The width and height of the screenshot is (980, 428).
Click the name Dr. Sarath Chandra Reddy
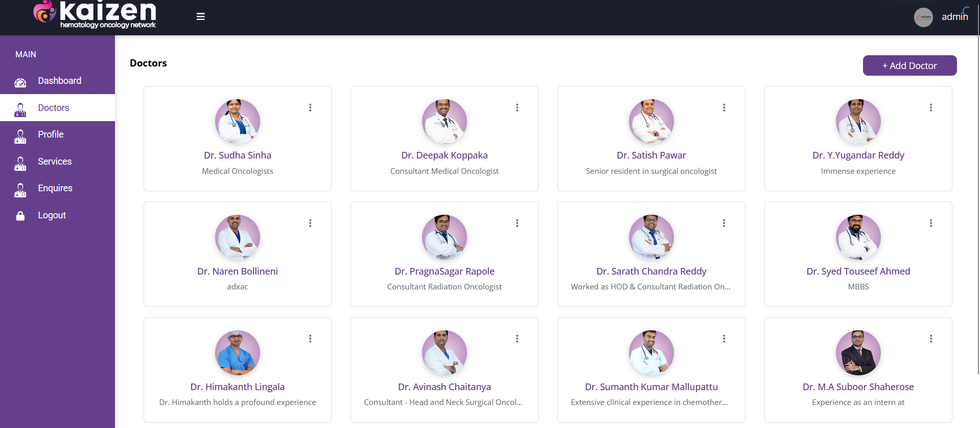[x=651, y=271]
